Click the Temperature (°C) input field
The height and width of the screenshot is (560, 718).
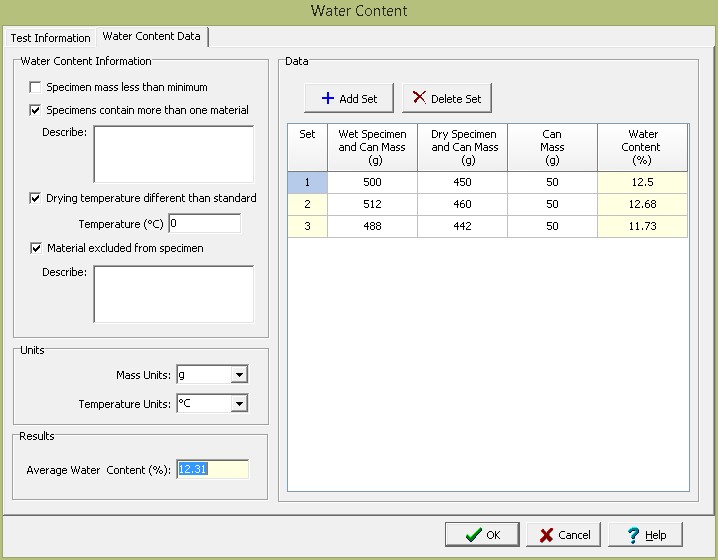click(x=204, y=223)
